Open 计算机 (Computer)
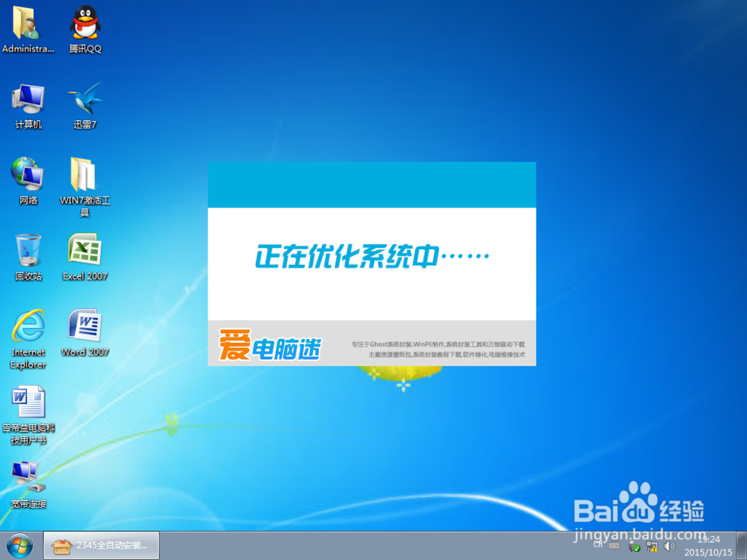747x560 pixels. pos(28,105)
